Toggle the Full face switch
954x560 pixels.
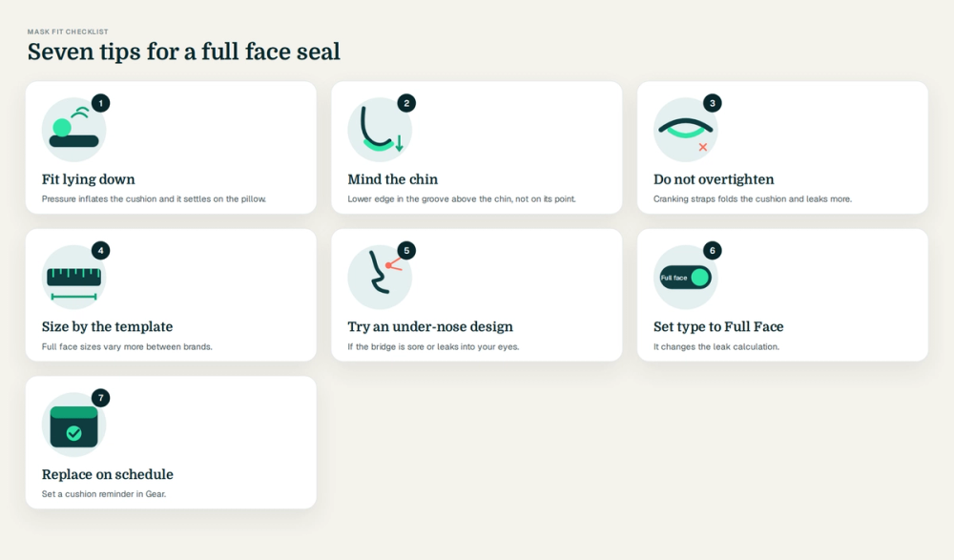click(686, 278)
